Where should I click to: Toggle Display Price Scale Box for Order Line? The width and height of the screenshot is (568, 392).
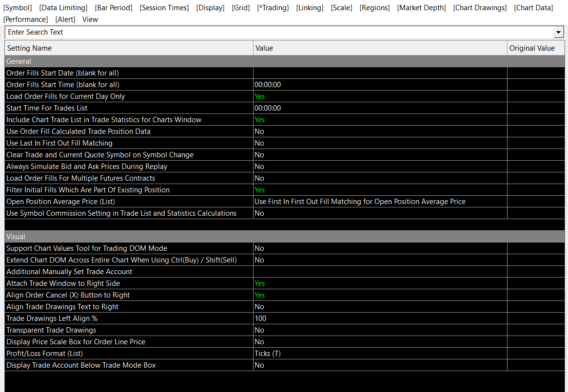[380, 342]
